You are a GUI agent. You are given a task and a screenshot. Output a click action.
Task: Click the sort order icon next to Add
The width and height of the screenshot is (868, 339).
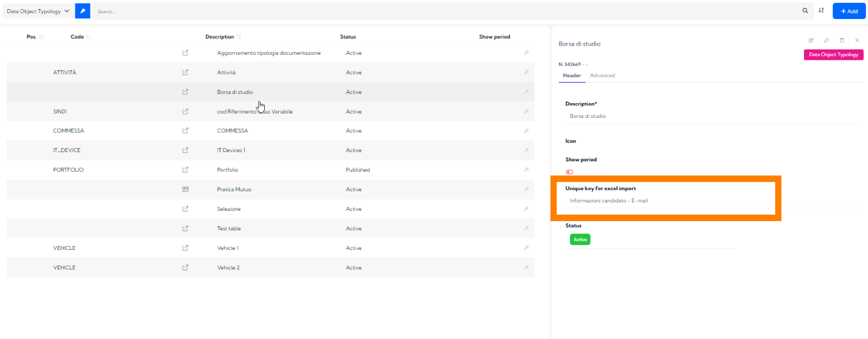click(821, 11)
